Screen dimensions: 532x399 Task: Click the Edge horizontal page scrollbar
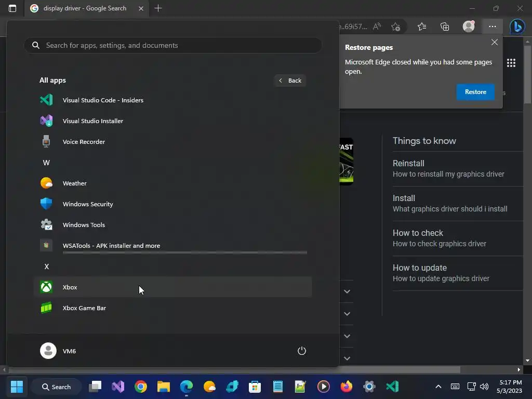(234, 369)
